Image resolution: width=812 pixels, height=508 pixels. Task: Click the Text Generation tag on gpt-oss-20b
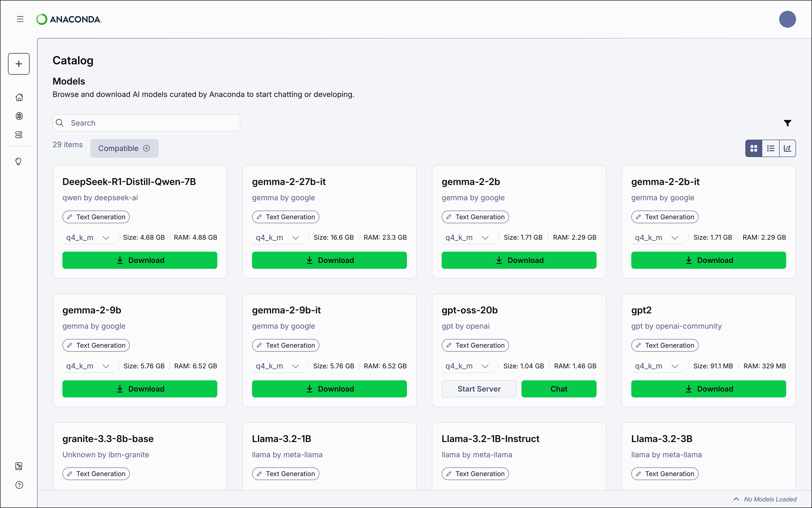coord(475,345)
